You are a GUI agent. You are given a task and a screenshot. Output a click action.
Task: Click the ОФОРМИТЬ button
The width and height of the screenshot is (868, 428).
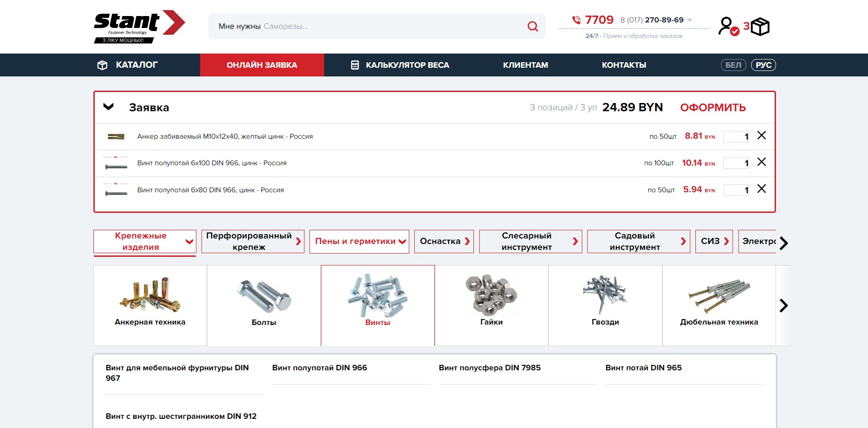tap(712, 108)
